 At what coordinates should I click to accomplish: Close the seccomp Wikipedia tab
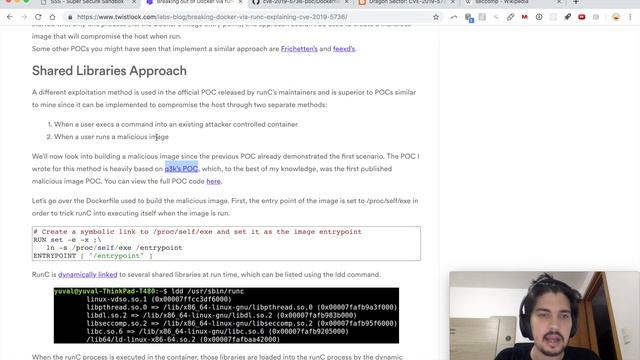pyautogui.click(x=559, y=2)
